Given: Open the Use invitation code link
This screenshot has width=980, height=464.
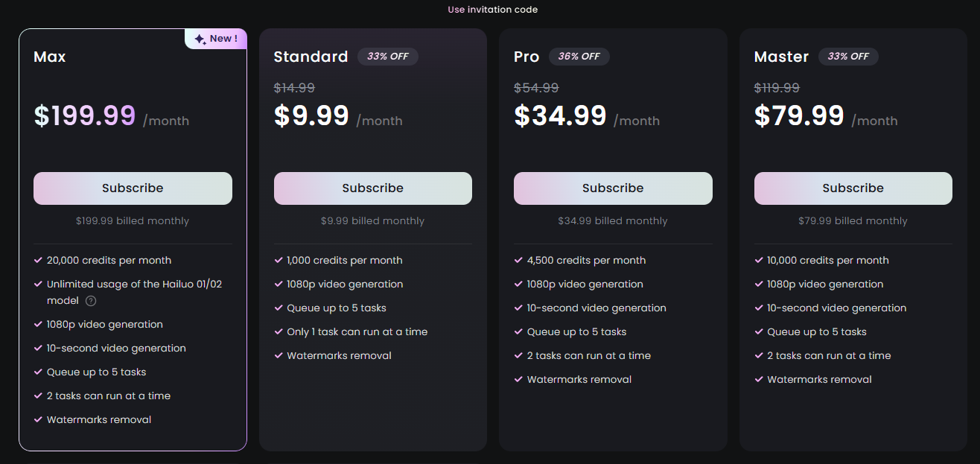Looking at the screenshot, I should click(x=492, y=10).
